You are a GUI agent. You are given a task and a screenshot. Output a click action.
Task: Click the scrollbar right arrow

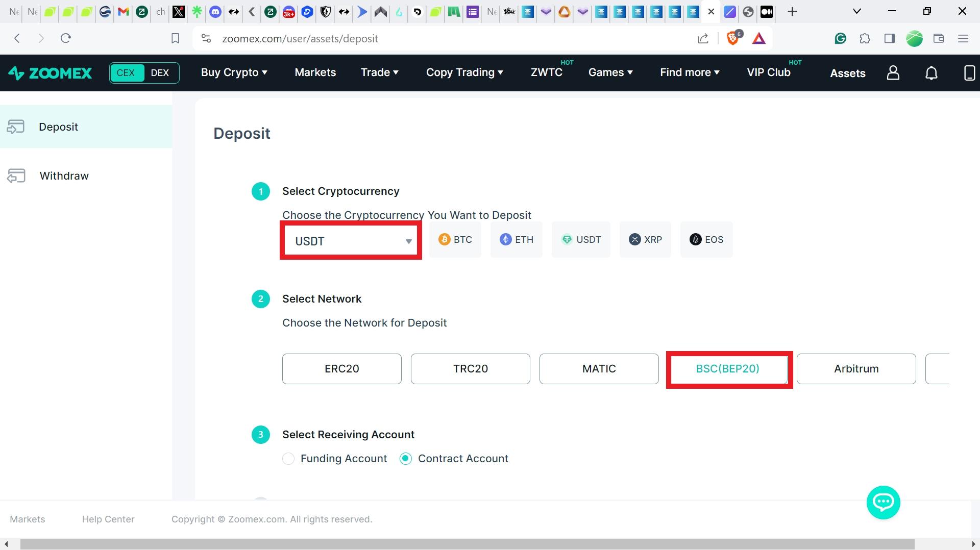click(x=974, y=544)
